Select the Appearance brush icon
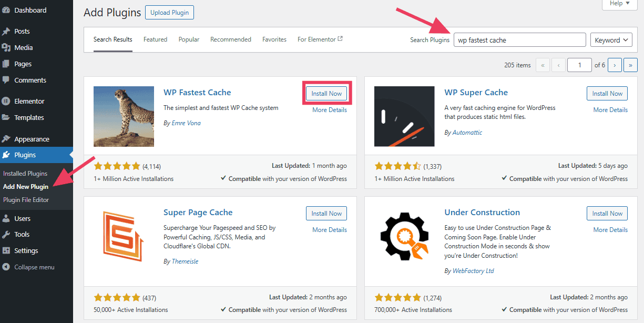644x323 pixels. coord(7,138)
